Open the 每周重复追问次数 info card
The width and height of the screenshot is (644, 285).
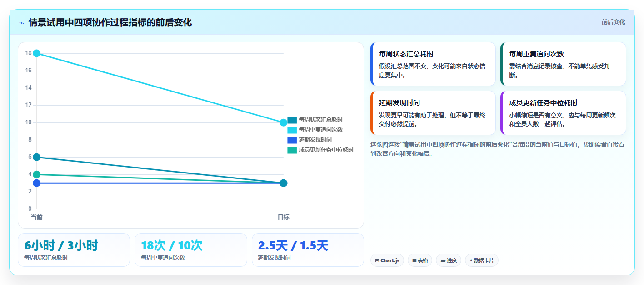pos(563,64)
